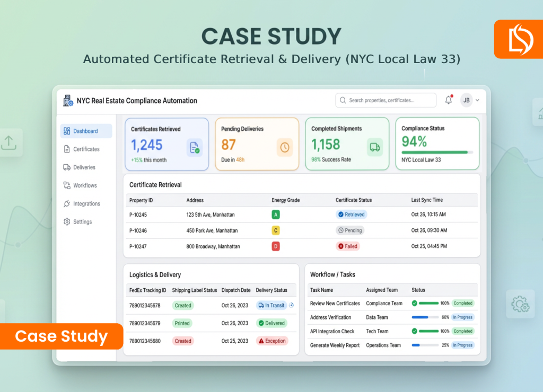The image size is (543, 392).
Task: Open the Dashboard sidebar item
Action: point(86,131)
